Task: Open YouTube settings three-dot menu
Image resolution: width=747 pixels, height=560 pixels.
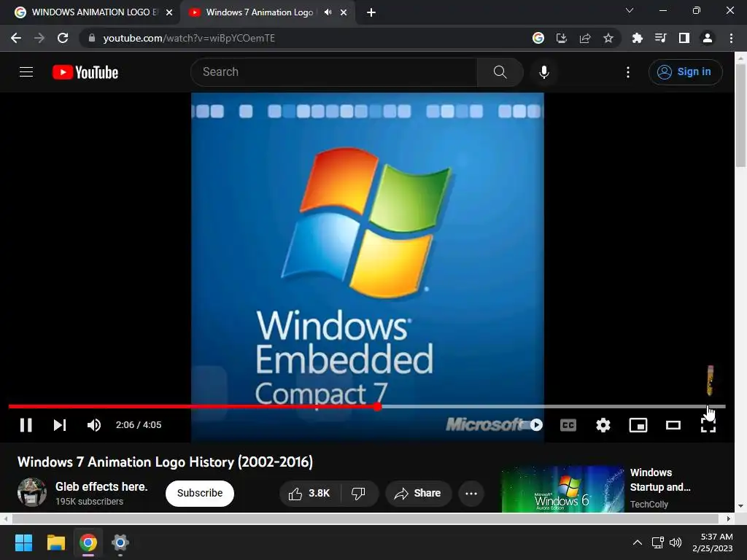Action: click(628, 72)
